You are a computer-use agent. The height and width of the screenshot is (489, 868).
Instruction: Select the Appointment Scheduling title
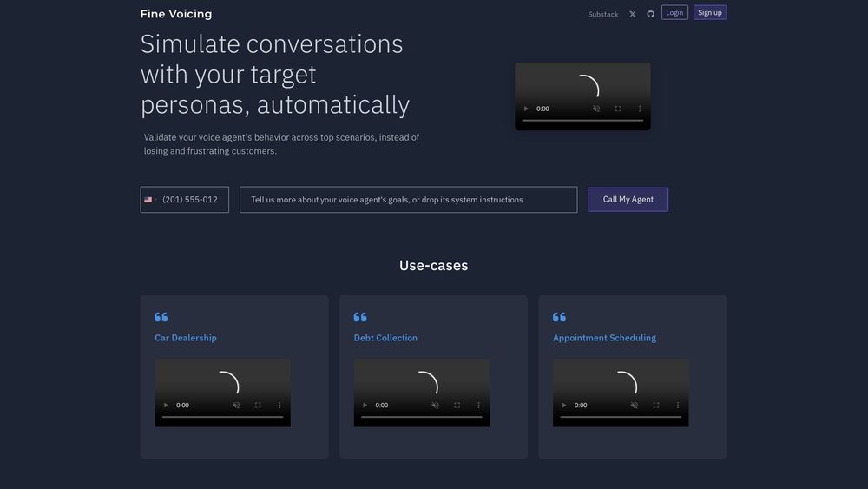click(604, 338)
